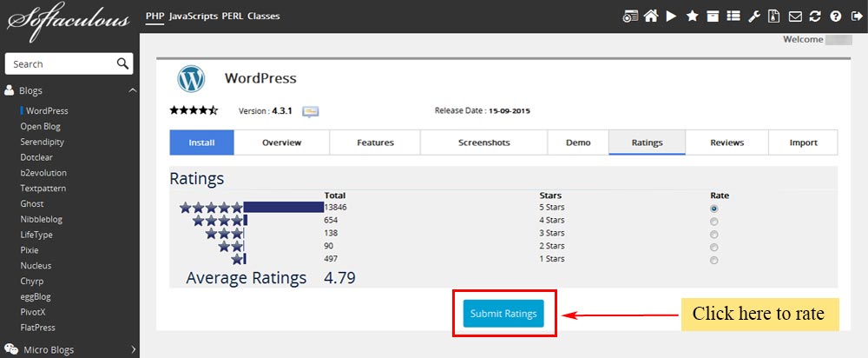The width and height of the screenshot is (868, 358).
Task: Click the search magnifier icon
Action: (123, 63)
